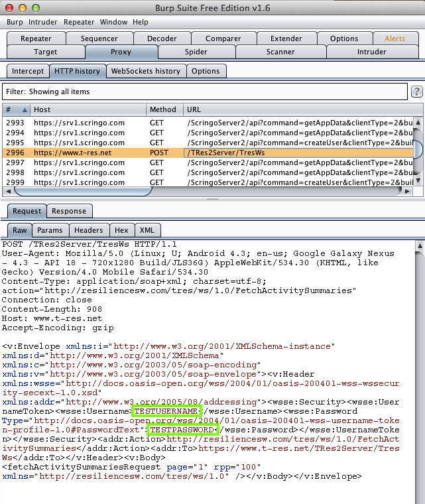
Task: Switch to the Repeater tab
Action: click(x=36, y=38)
